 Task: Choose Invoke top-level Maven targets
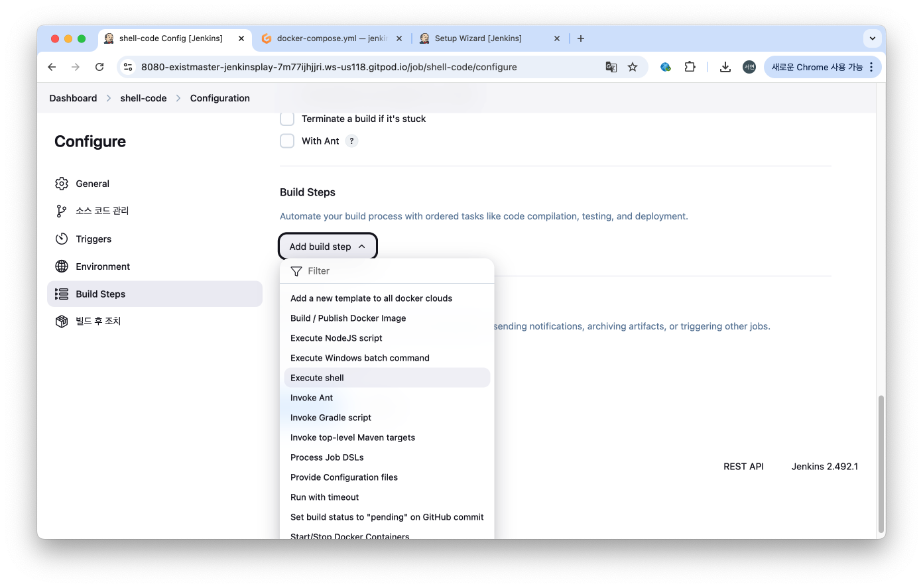pos(387,438)
